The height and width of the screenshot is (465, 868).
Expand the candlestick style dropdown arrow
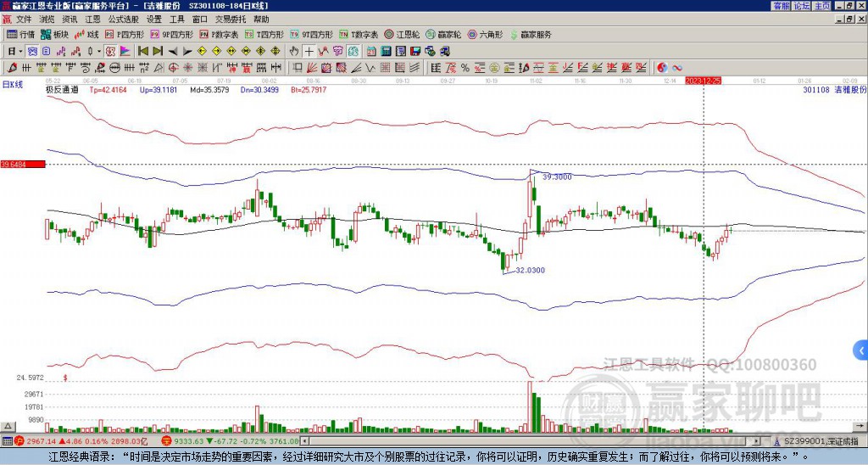(99, 51)
